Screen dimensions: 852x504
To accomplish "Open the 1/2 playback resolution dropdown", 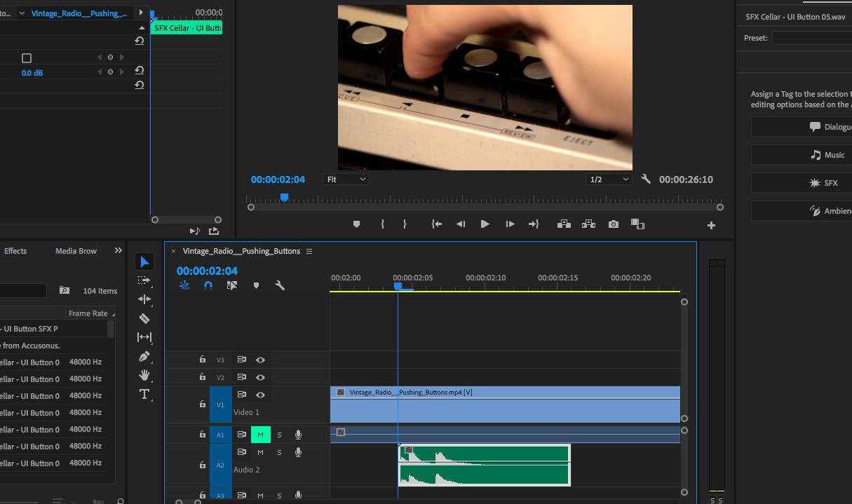I will pyautogui.click(x=609, y=179).
